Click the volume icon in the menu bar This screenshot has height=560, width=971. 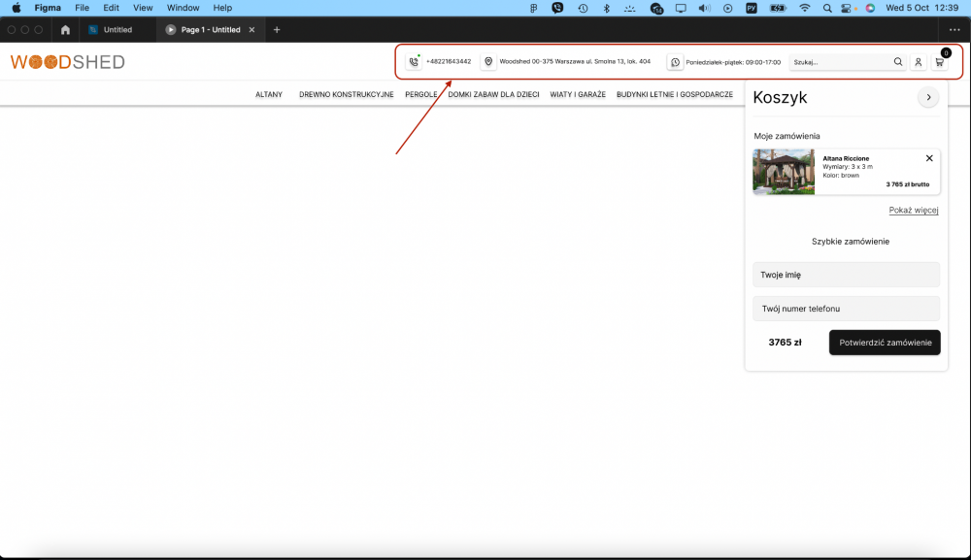[x=704, y=8]
